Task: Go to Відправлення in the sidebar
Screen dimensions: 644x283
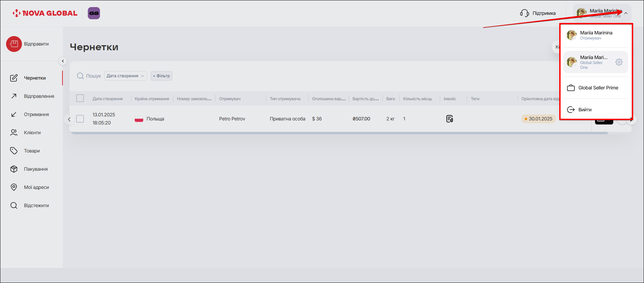Action: pyautogui.click(x=39, y=96)
